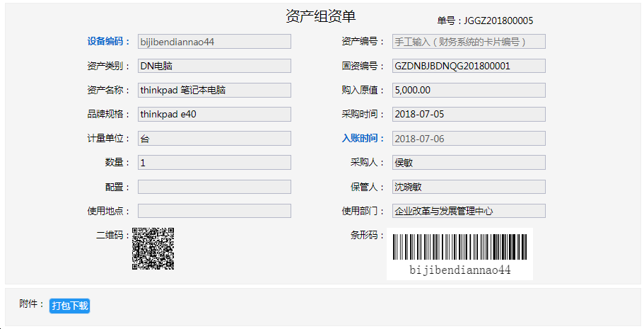Click the 购入原值 field showing 5,000.00

coord(469,91)
